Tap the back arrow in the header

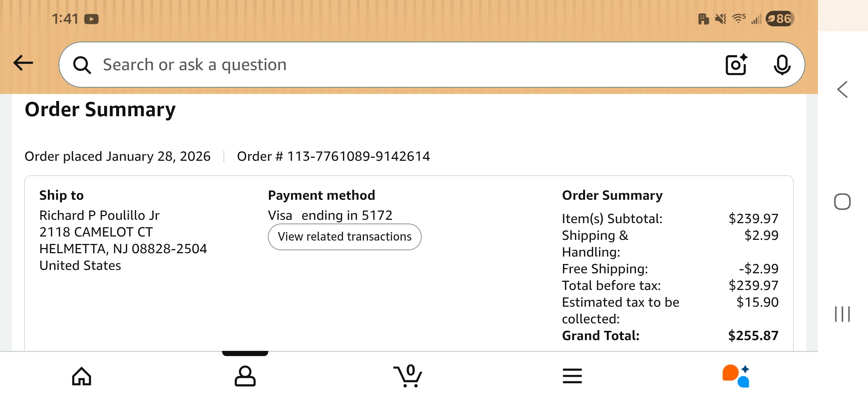coord(23,63)
